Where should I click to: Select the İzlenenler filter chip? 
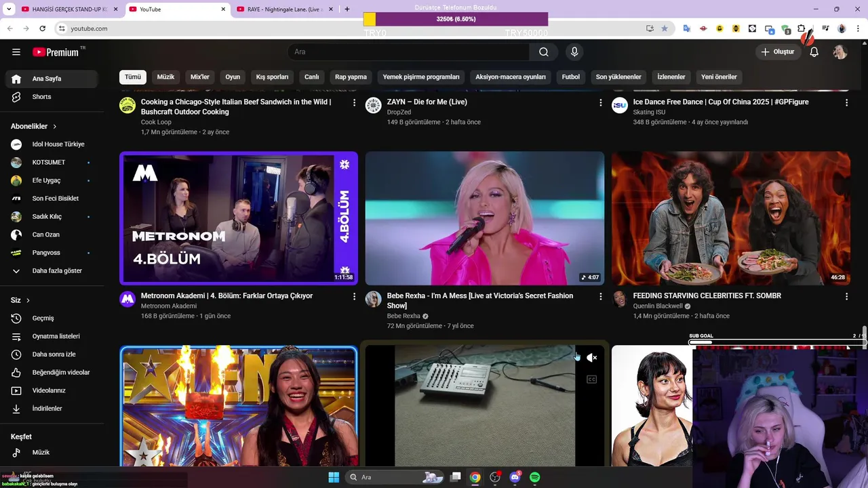tap(671, 77)
